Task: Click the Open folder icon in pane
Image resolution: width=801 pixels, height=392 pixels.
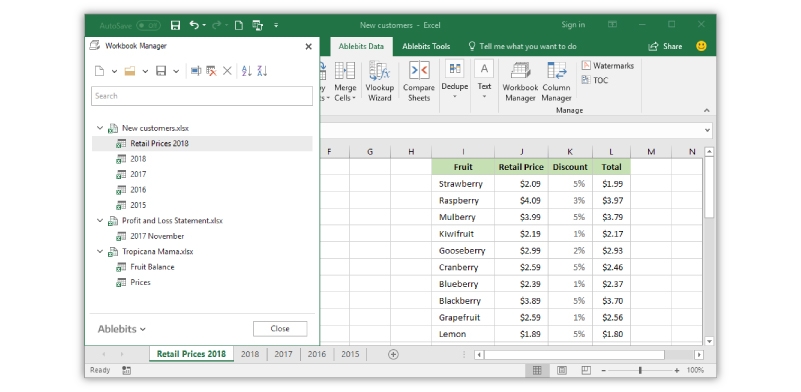Action: [130, 71]
